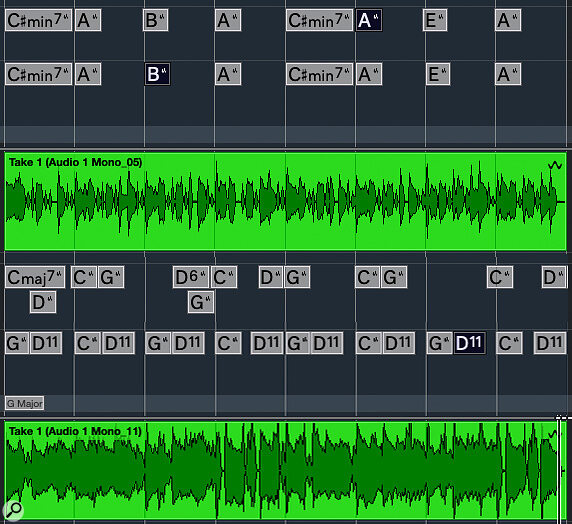
Task: Select the second C#min7 chord in the top row
Action: click(x=320, y=20)
